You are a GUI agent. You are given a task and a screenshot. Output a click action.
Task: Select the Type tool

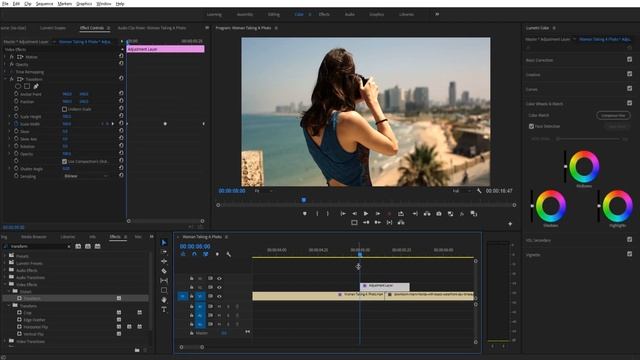pos(164,309)
